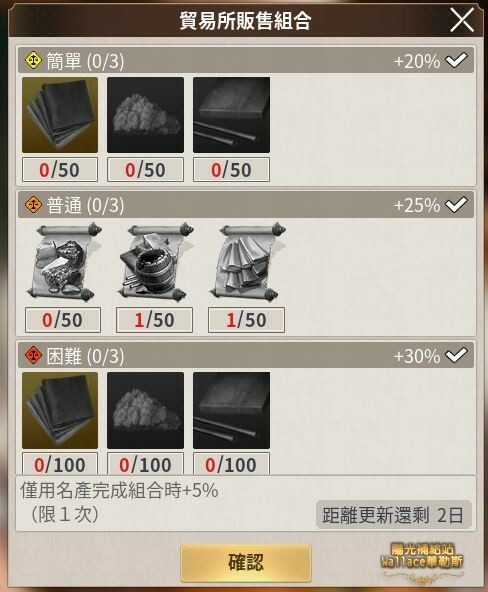
Task: Select the cloth roll icon in 困難 row
Action: point(231,410)
